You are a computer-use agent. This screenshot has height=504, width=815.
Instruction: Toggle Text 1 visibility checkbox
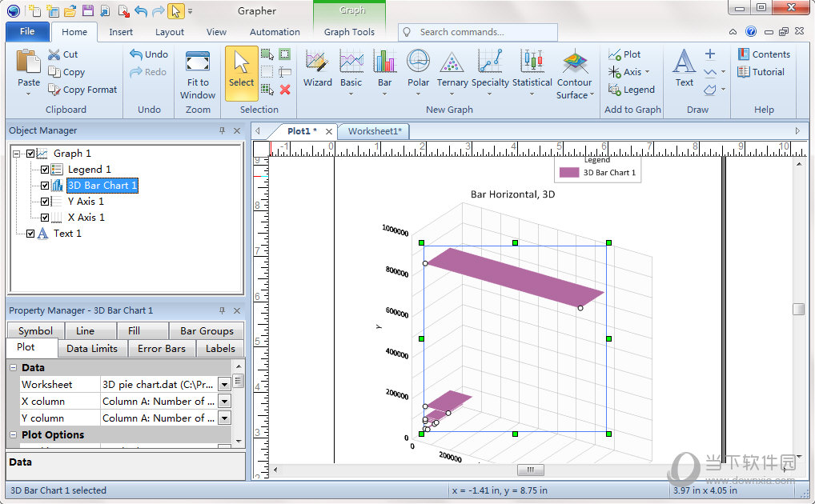pos(30,234)
